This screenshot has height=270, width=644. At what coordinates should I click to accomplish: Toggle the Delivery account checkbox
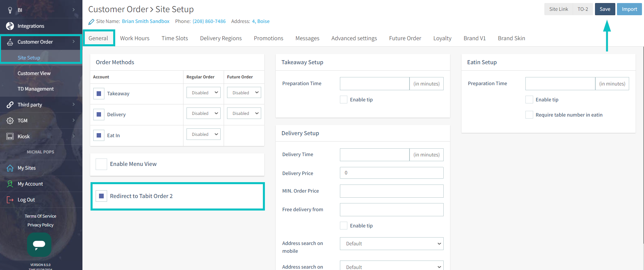pos(99,115)
